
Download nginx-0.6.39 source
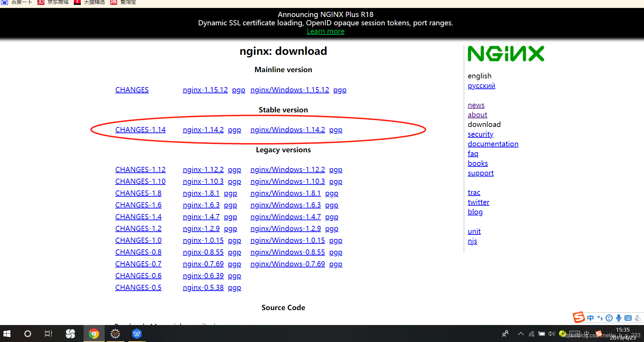point(203,276)
